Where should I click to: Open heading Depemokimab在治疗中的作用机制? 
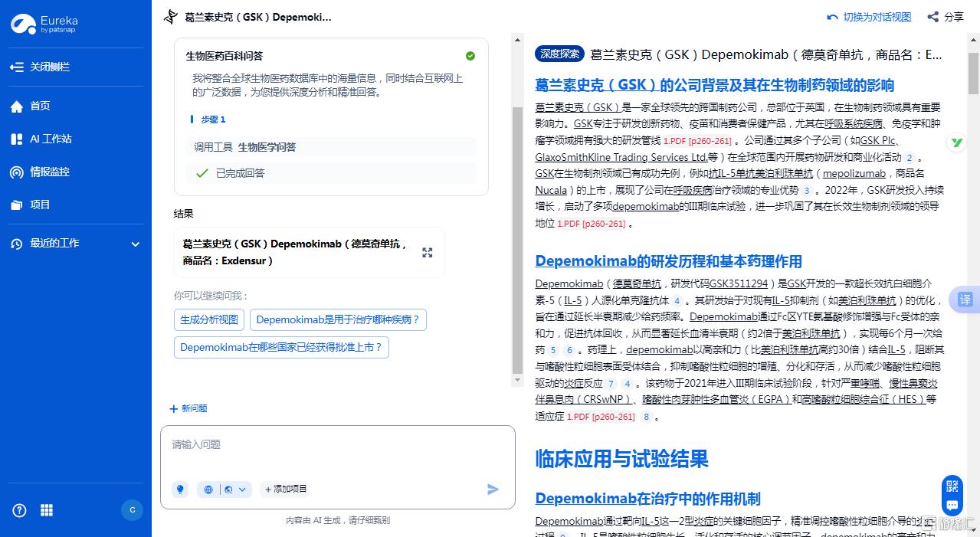tap(647, 499)
